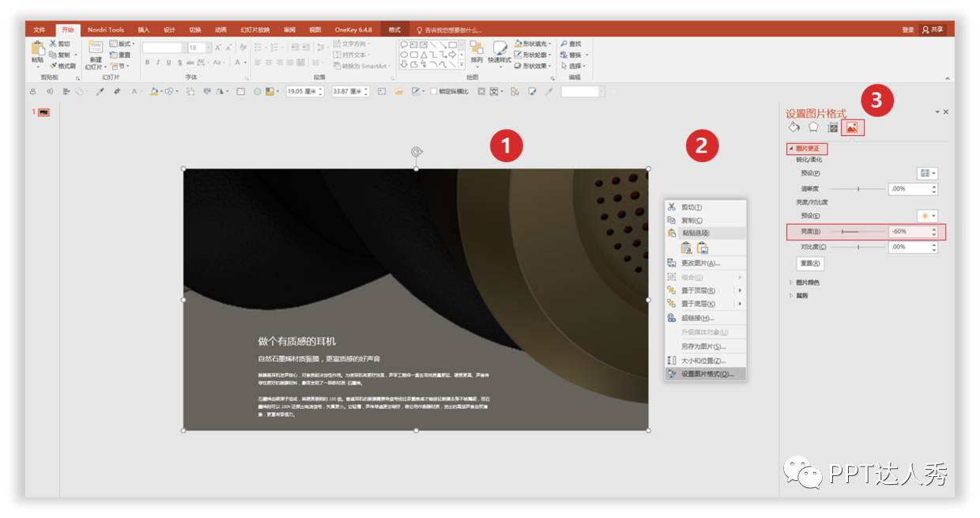Click Increase Font Size icon
This screenshot has width=980, height=518.
218,47
